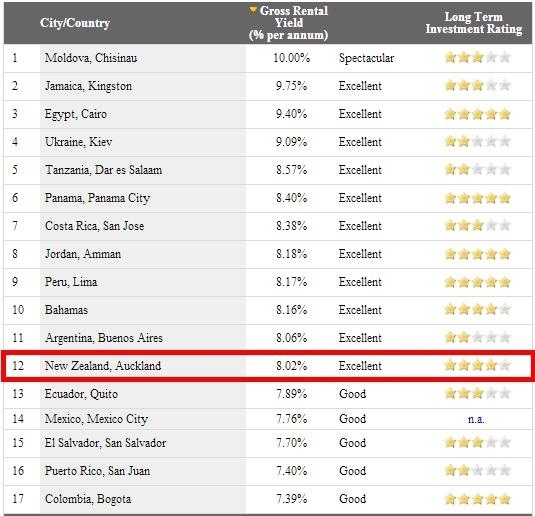This screenshot has height=516, width=535.
Task: Open the n.a. link for Mexico City
Action: click(x=476, y=419)
